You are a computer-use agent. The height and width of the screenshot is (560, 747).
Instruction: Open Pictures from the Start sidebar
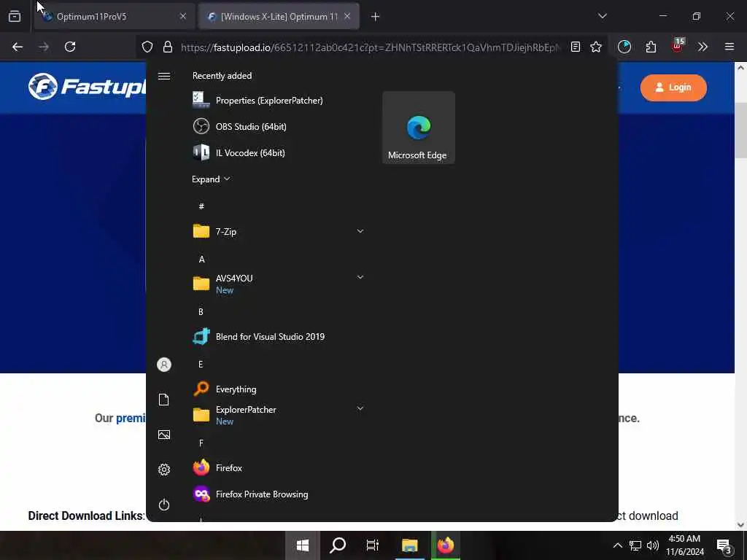pos(164,435)
